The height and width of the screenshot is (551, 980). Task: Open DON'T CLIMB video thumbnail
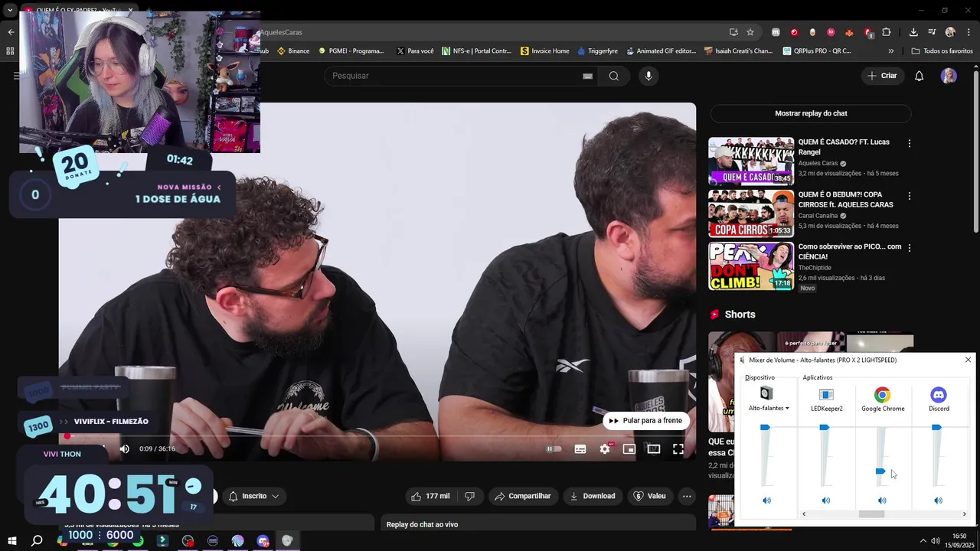751,266
